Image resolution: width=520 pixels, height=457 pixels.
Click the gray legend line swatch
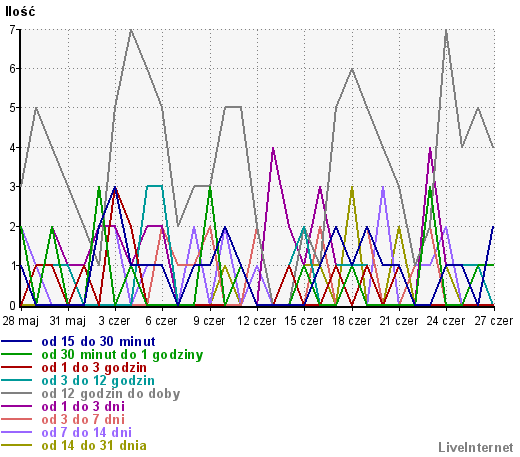coord(17,393)
